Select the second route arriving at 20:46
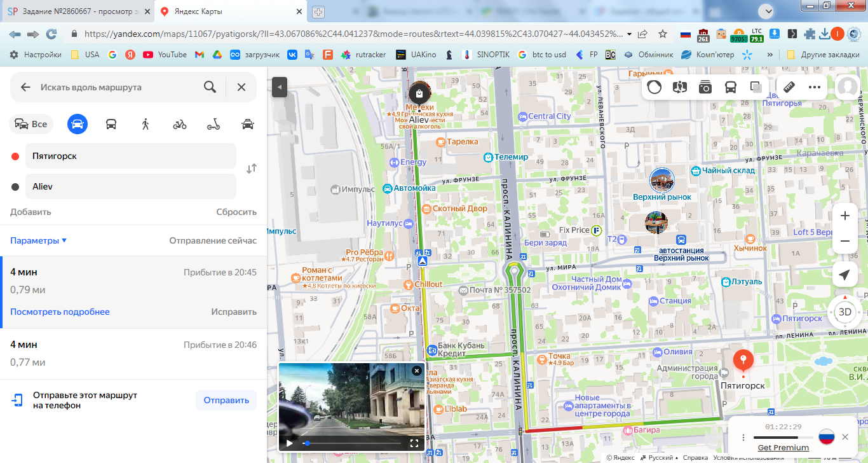Image resolution: width=868 pixels, height=463 pixels. tap(133, 354)
